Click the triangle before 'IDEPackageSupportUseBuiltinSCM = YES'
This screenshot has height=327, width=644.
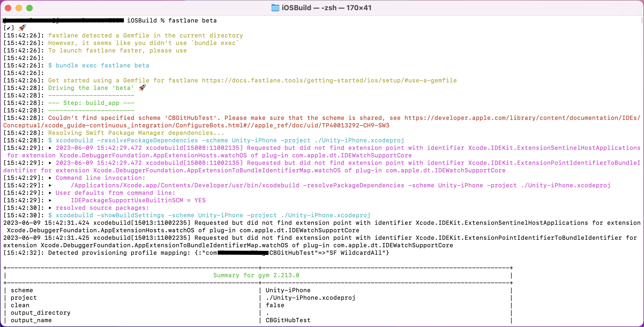click(50, 200)
